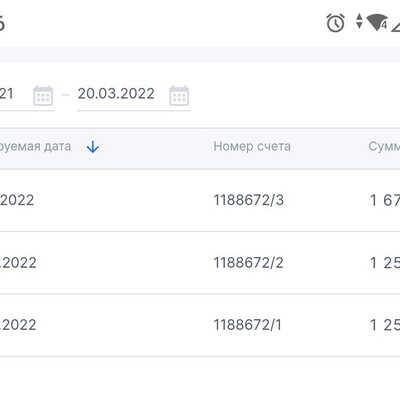Toggle sort order with the blue arrow
The image size is (400, 400).
(x=93, y=147)
